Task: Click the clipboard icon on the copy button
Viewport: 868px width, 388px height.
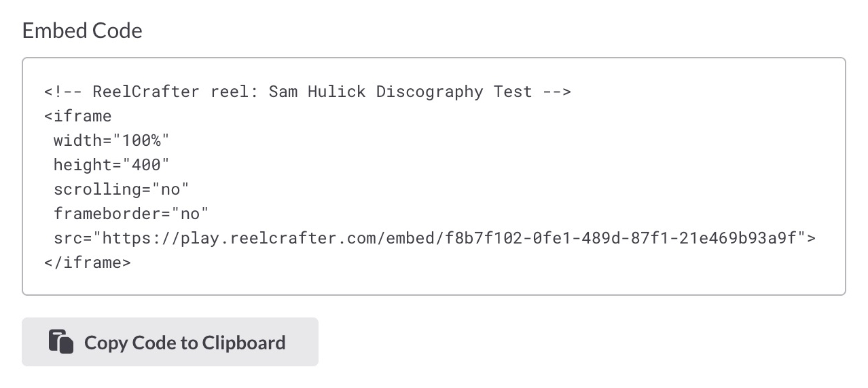Action: 60,342
